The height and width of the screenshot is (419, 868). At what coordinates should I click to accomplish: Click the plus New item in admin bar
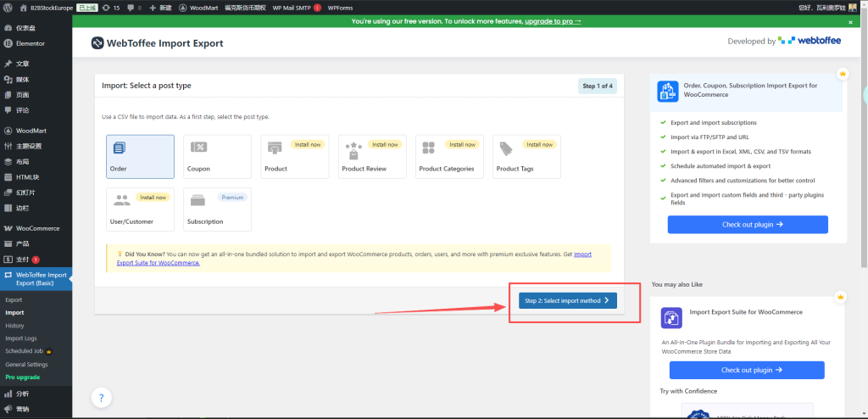(160, 8)
